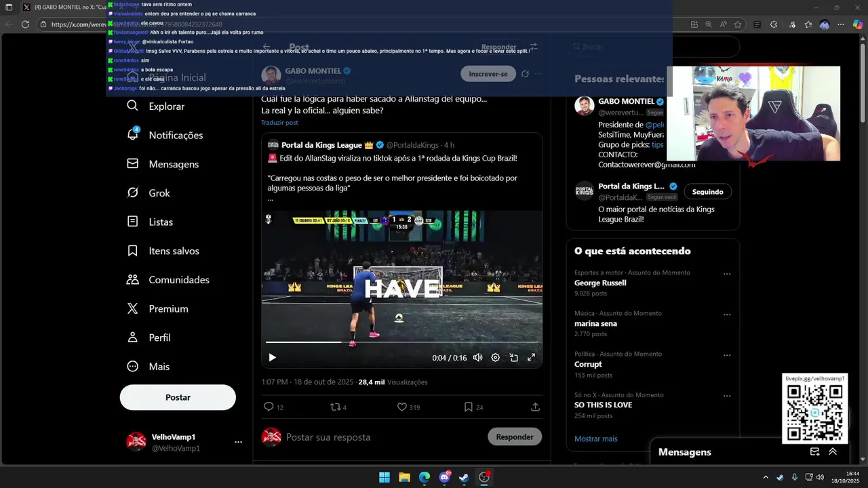Open browser zoom icon in address bar
This screenshot has height=488, width=868.
pyautogui.click(x=709, y=24)
